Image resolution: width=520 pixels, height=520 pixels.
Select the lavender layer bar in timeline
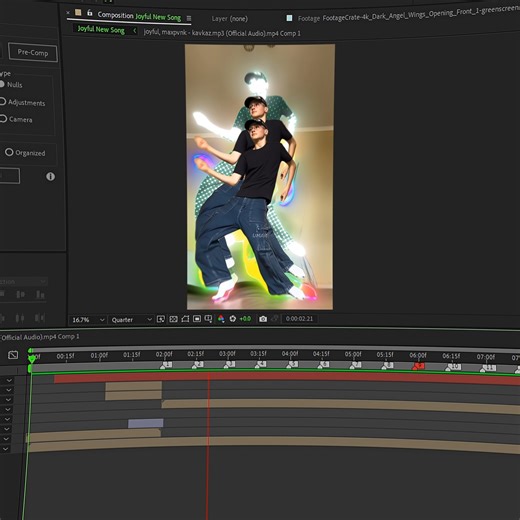[146, 423]
